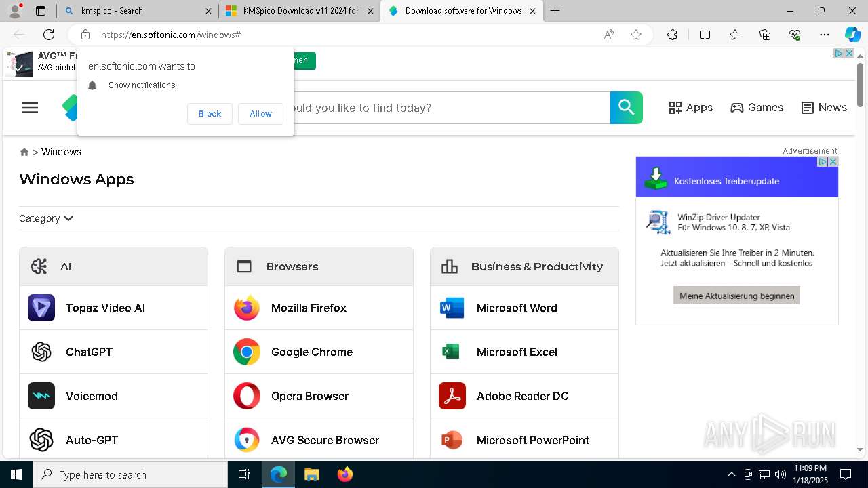This screenshot has height=488, width=868.
Task: Open the volume control in system tray
Action: click(781, 474)
